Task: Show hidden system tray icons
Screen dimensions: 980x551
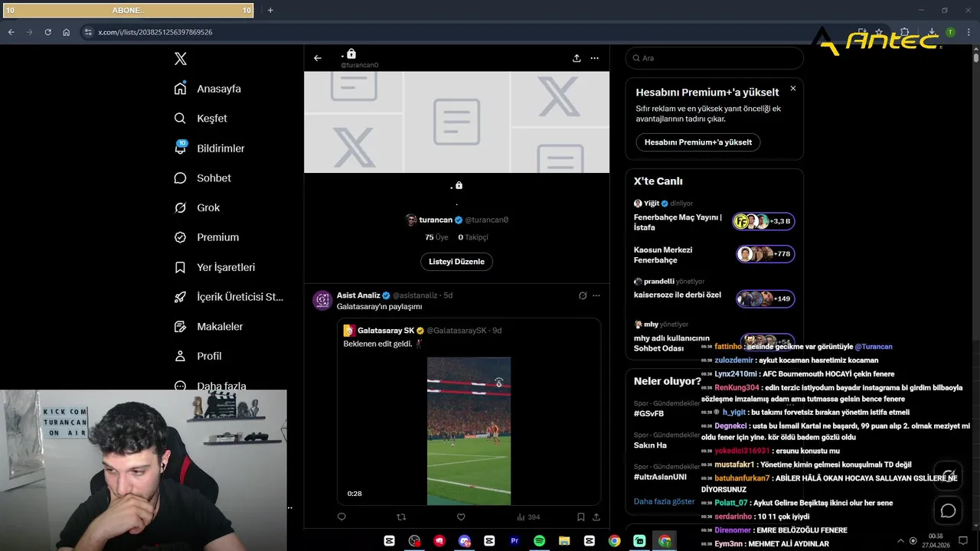Action: tap(900, 540)
